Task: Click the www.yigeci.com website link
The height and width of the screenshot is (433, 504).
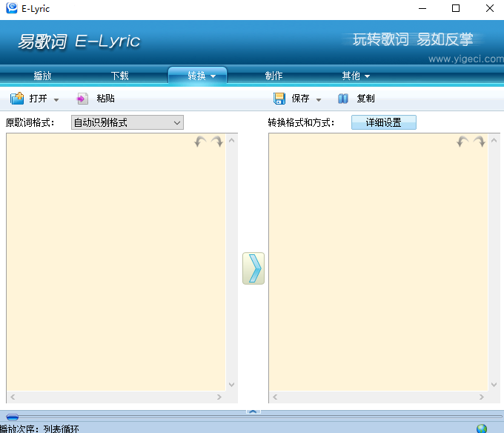Action: (x=465, y=59)
